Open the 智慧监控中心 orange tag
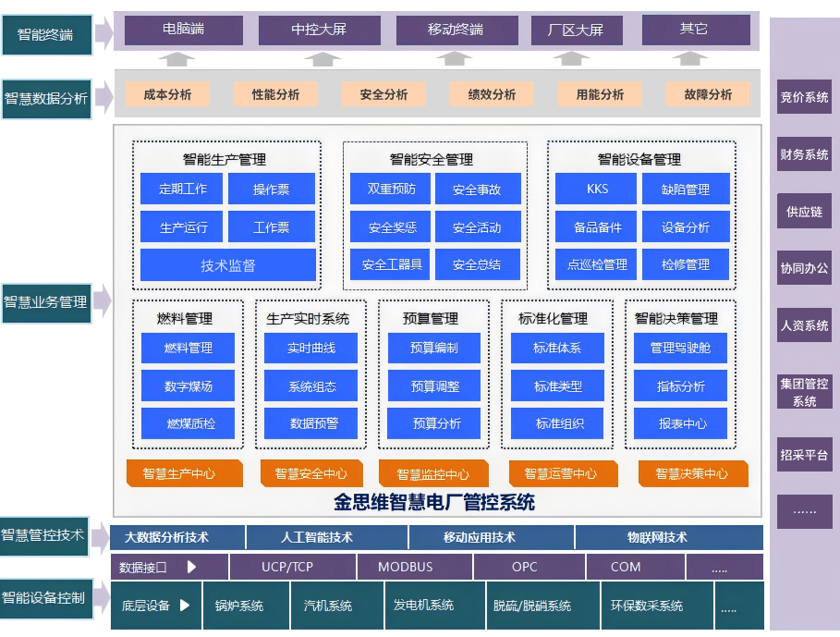The image size is (840, 637). point(433,473)
